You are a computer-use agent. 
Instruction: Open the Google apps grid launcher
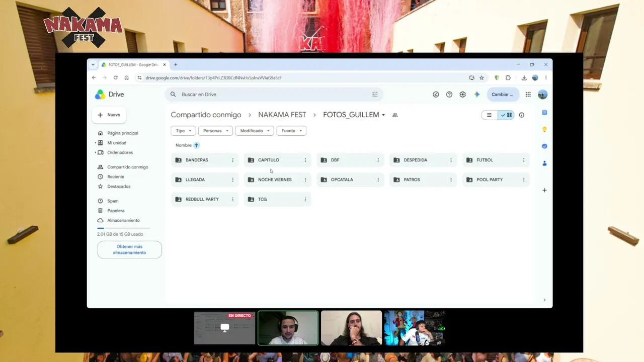[x=528, y=95]
